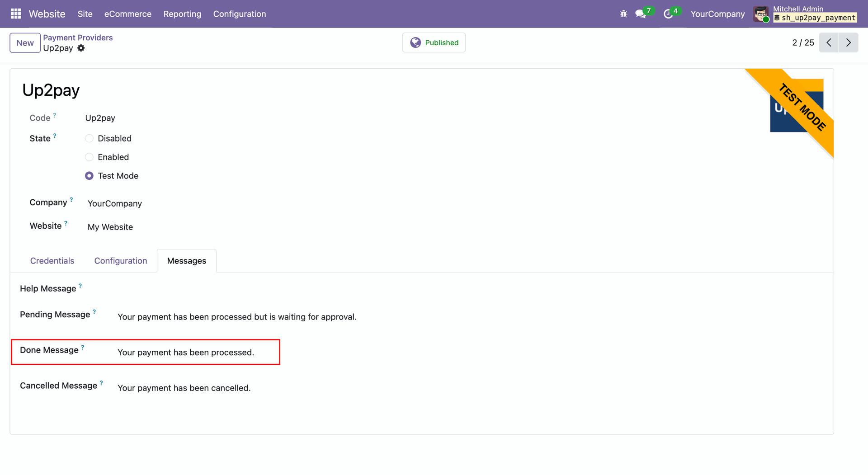Image resolution: width=868 pixels, height=475 pixels.
Task: Toggle the Published status button
Action: (x=434, y=42)
